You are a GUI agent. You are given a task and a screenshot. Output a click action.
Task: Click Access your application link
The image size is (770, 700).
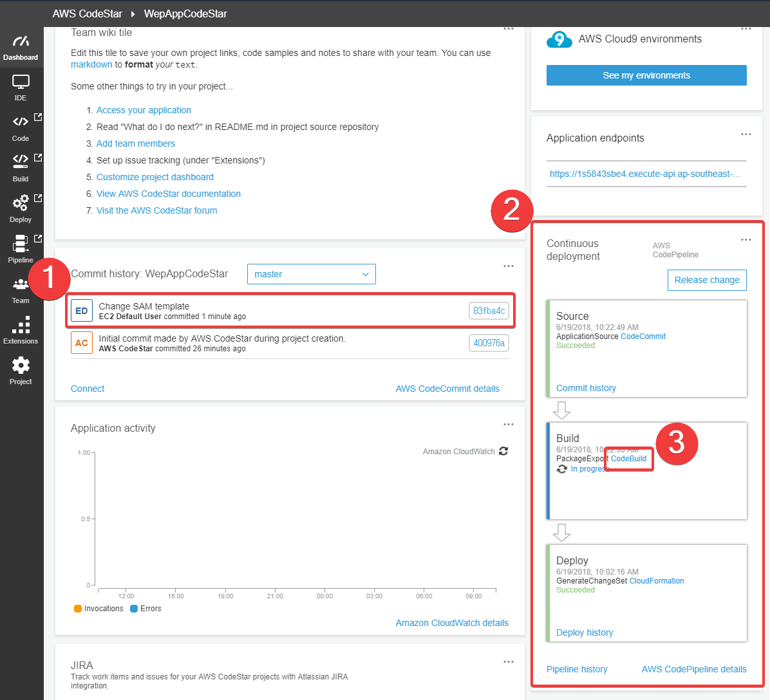[144, 110]
